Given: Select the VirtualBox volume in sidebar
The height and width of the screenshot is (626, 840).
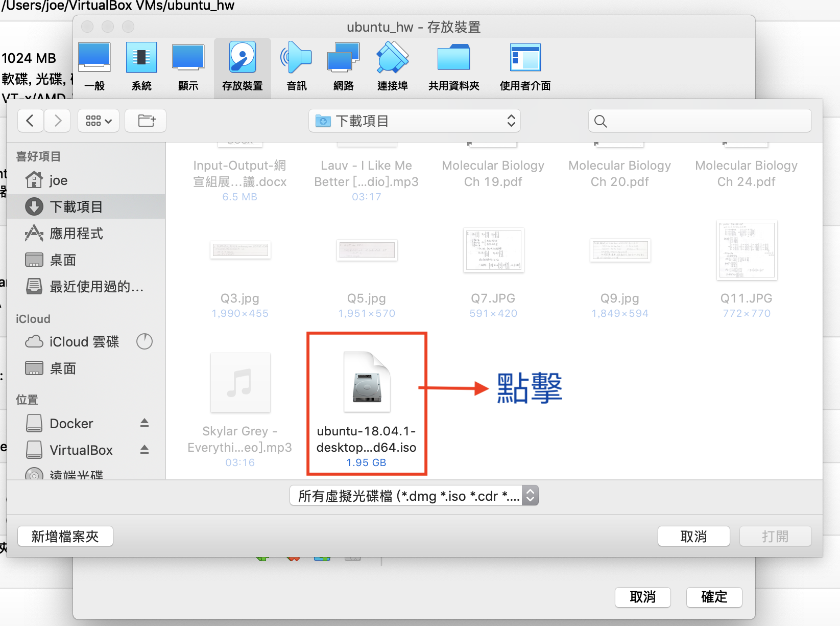Looking at the screenshot, I should (x=86, y=450).
